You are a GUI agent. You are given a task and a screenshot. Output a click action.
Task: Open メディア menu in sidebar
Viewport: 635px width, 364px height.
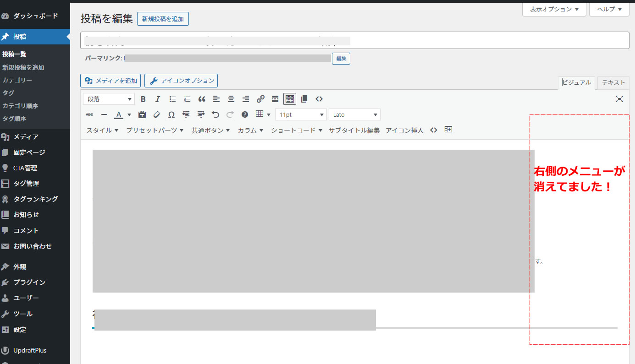point(35,137)
